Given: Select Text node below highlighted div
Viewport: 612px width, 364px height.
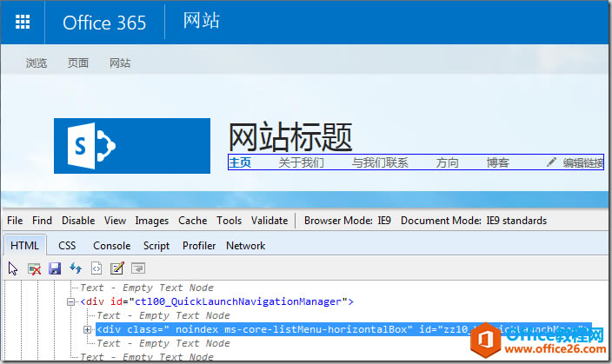Looking at the screenshot, I should (163, 344).
